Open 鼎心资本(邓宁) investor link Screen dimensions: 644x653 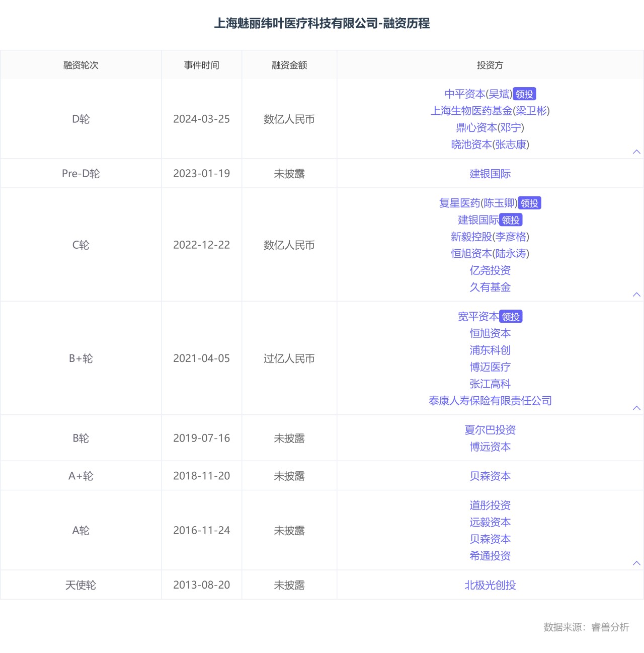pos(490,128)
